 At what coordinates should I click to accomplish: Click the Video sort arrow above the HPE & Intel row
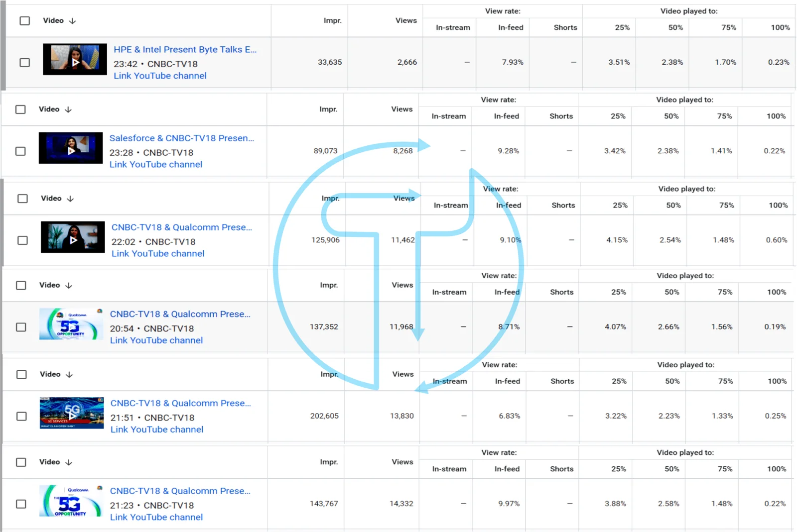pos(72,21)
